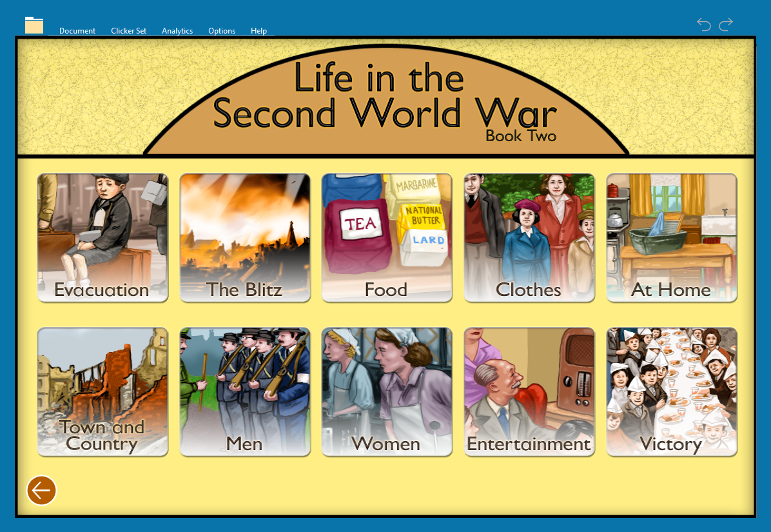Screen dimensions: 771x532
Task: Select the Town and Country tile
Action: click(102, 391)
